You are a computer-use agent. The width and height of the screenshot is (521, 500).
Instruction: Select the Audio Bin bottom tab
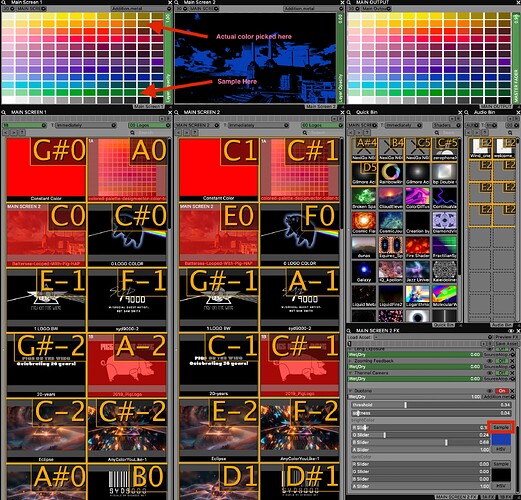point(501,325)
